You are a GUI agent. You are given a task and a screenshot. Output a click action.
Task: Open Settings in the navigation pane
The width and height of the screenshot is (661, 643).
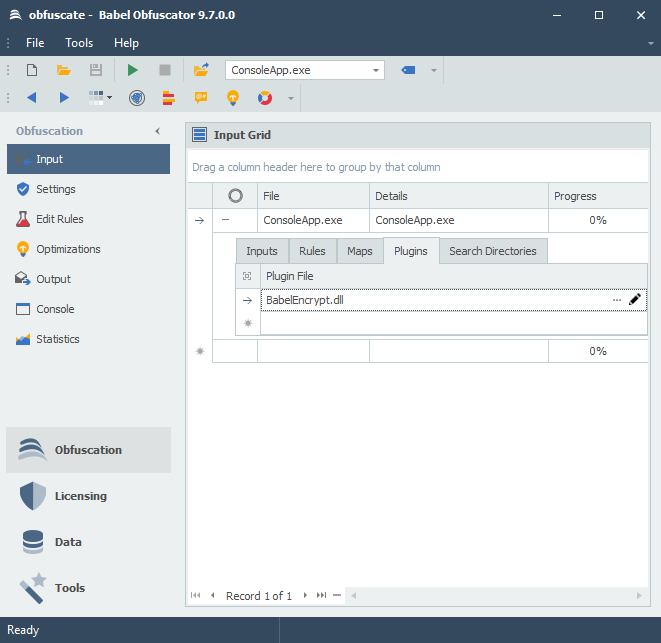[x=89, y=189]
